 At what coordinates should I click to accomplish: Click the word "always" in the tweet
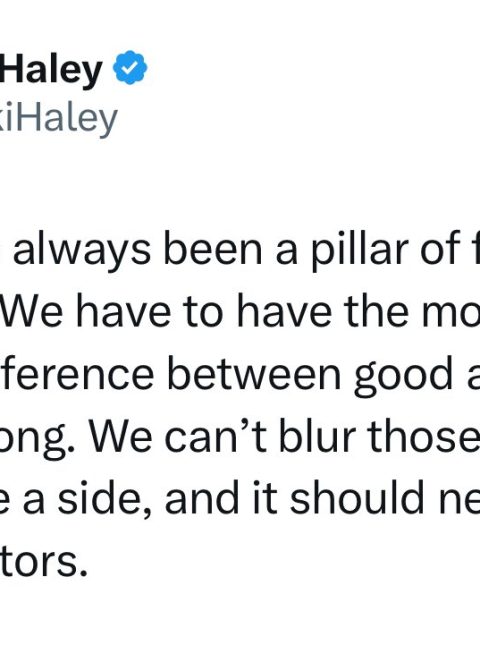82,252
